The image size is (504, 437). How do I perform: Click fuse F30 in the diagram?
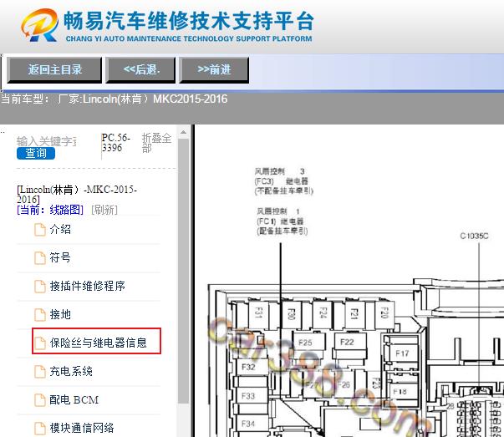click(x=291, y=313)
